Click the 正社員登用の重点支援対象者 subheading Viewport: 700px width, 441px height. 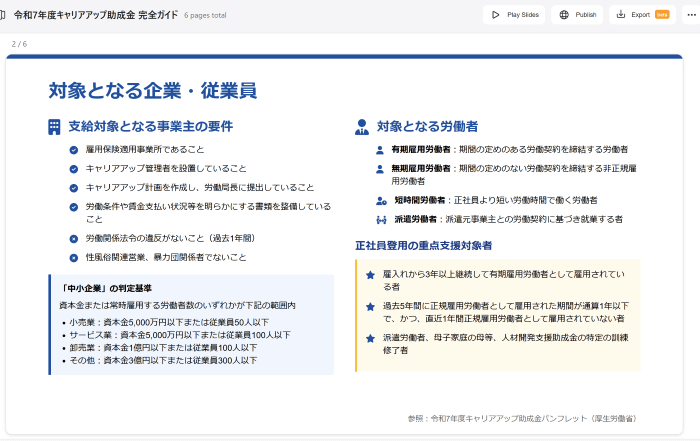423,245
